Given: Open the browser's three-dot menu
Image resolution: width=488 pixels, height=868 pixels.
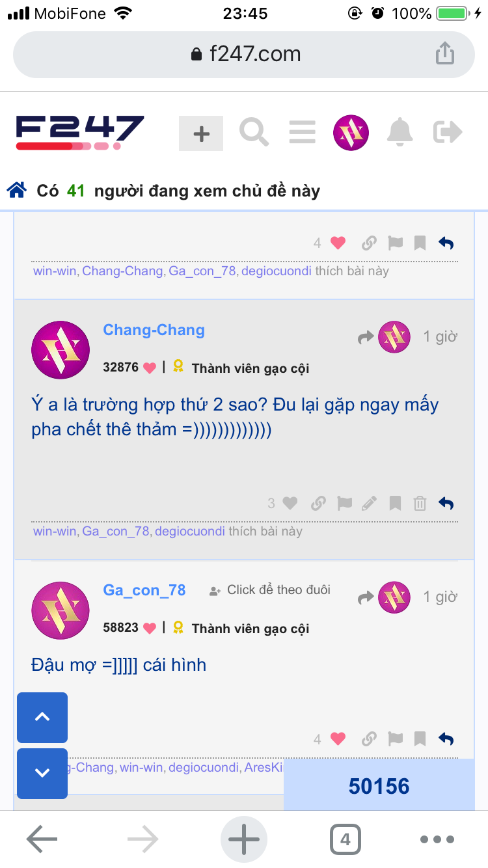Looking at the screenshot, I should pyautogui.click(x=437, y=839).
